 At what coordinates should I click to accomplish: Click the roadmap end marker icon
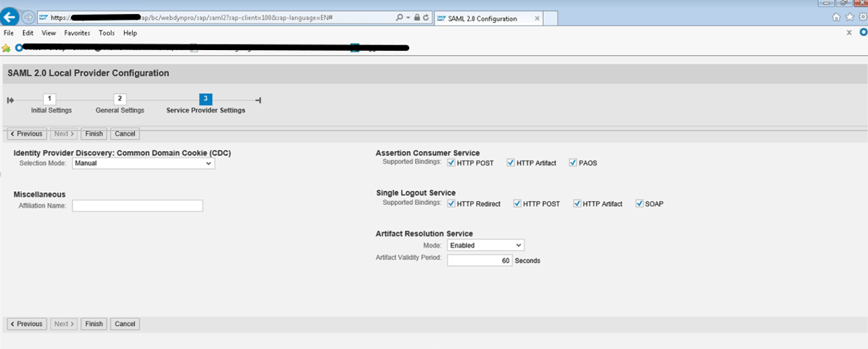click(258, 100)
